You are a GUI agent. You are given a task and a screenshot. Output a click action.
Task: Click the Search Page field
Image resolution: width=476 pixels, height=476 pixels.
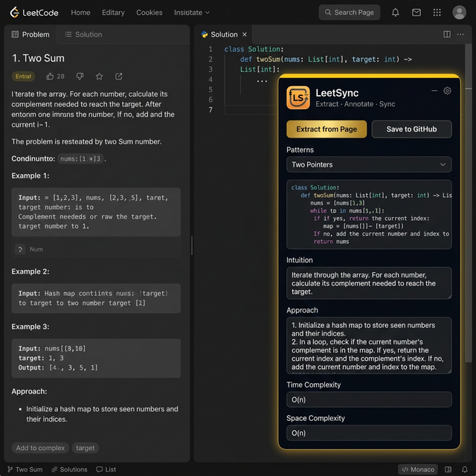[349, 13]
